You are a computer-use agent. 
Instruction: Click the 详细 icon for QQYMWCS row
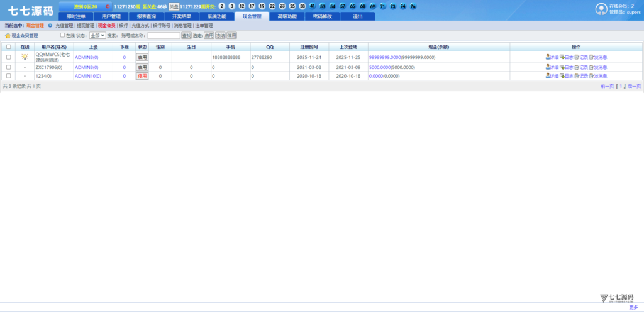click(x=548, y=57)
